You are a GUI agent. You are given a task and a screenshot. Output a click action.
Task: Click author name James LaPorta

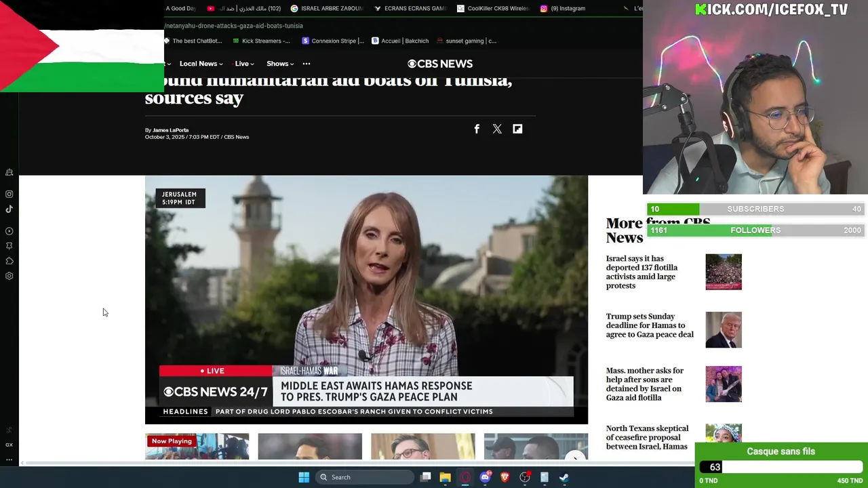[x=170, y=130]
